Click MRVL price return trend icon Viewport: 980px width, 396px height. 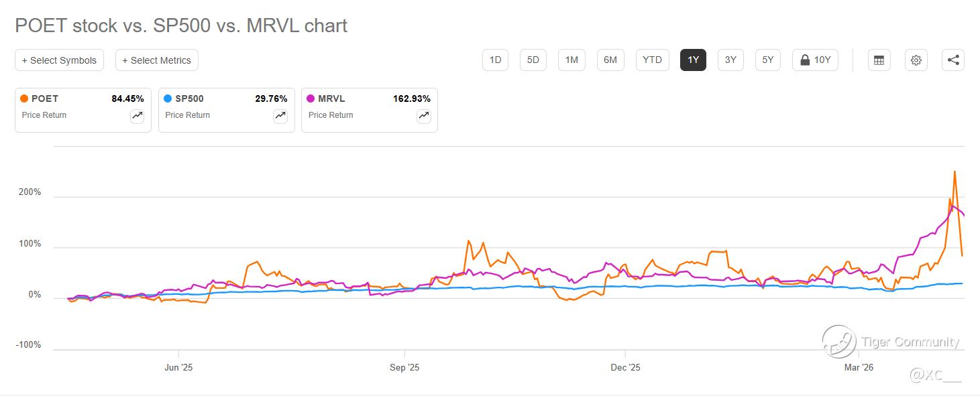pos(424,116)
